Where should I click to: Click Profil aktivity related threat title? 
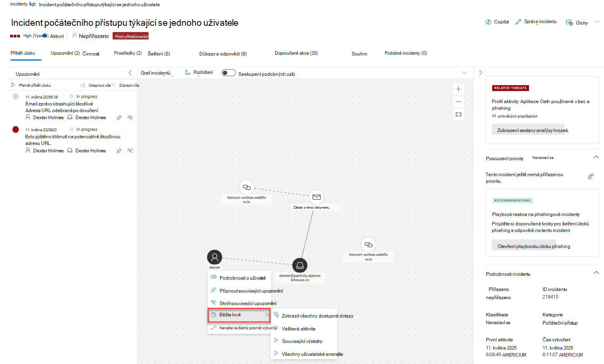pyautogui.click(x=540, y=105)
